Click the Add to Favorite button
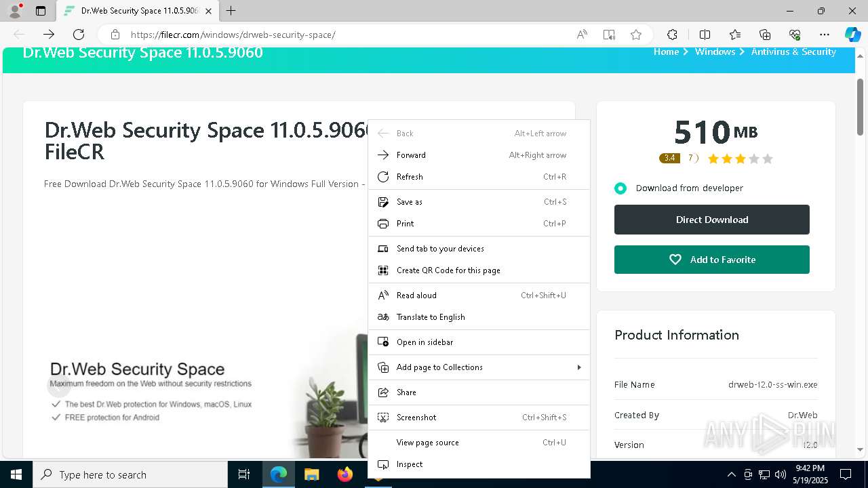The width and height of the screenshot is (868, 488). click(712, 260)
